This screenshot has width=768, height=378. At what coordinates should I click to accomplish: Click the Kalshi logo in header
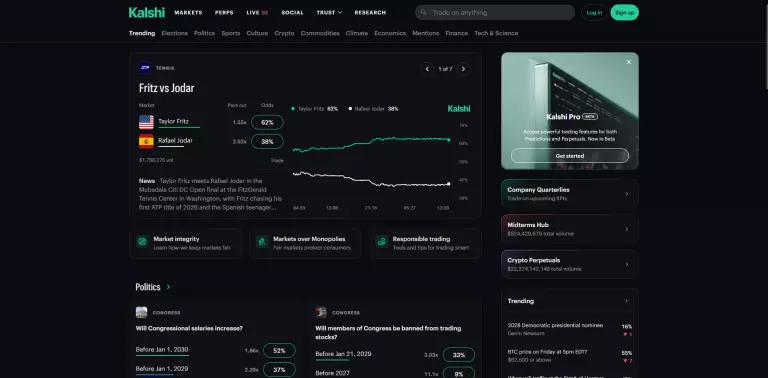click(x=147, y=13)
